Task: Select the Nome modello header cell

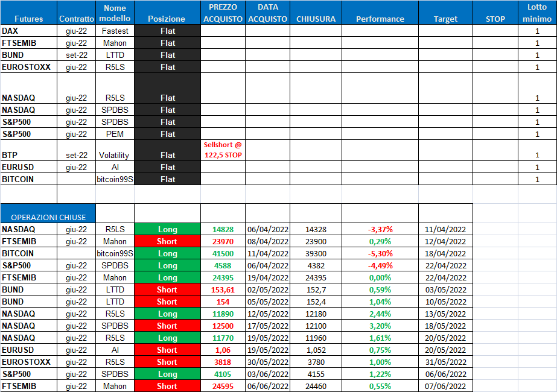Action: click(x=115, y=13)
